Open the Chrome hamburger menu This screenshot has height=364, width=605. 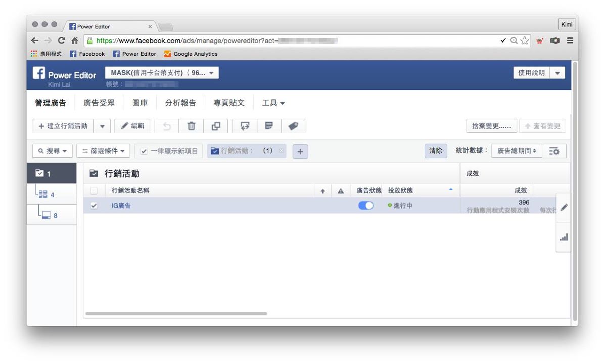tap(570, 40)
